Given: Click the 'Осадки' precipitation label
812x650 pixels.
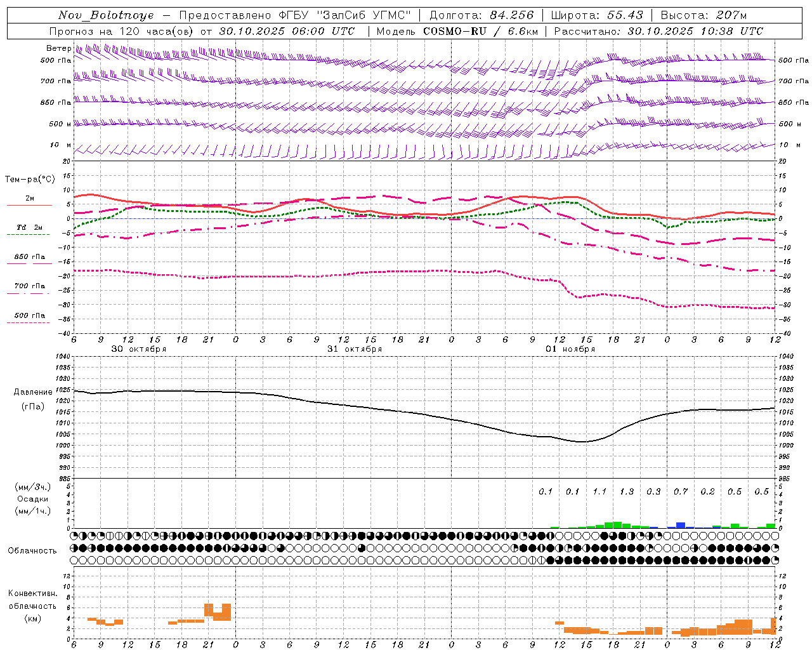Looking at the screenshot, I should 33,500.
